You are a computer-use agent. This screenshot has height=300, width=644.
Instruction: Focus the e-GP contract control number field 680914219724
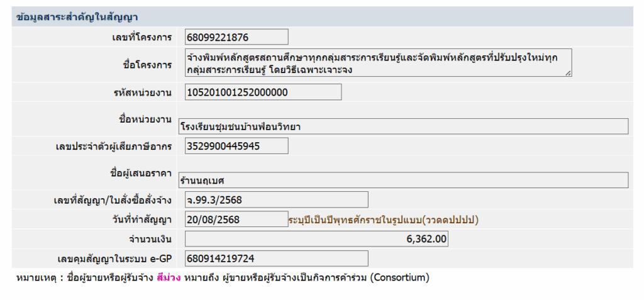(277, 258)
